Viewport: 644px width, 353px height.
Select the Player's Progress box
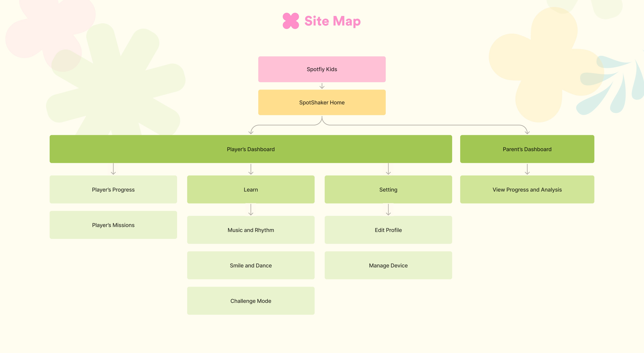tap(113, 189)
